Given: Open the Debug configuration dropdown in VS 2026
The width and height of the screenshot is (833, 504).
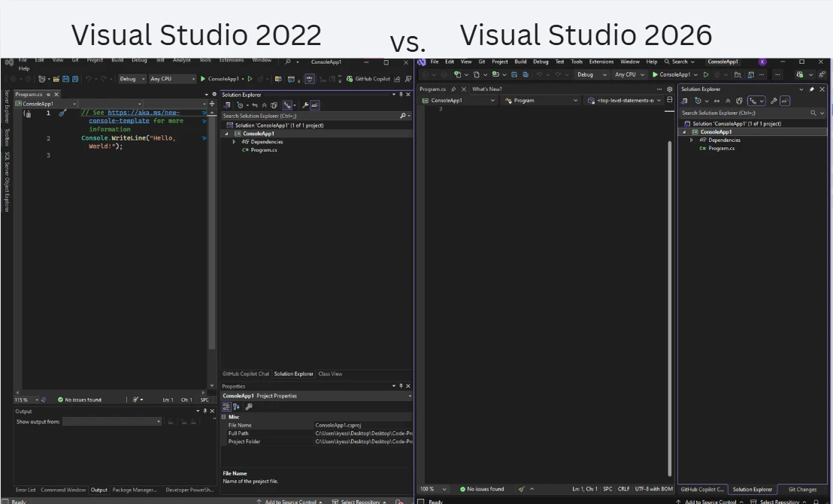Looking at the screenshot, I should pos(592,74).
